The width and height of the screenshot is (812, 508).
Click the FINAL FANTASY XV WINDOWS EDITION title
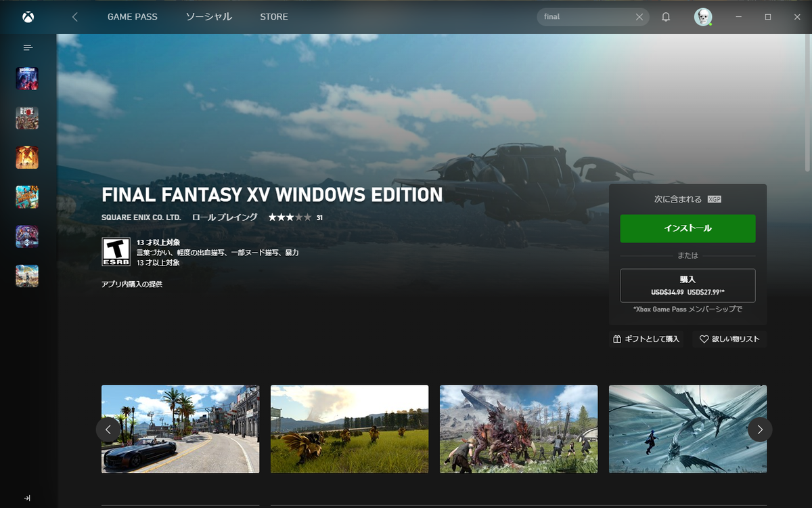click(x=272, y=195)
